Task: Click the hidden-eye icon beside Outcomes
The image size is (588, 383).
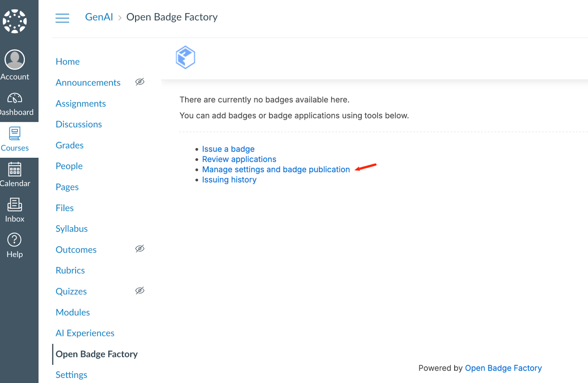Action: (x=140, y=249)
